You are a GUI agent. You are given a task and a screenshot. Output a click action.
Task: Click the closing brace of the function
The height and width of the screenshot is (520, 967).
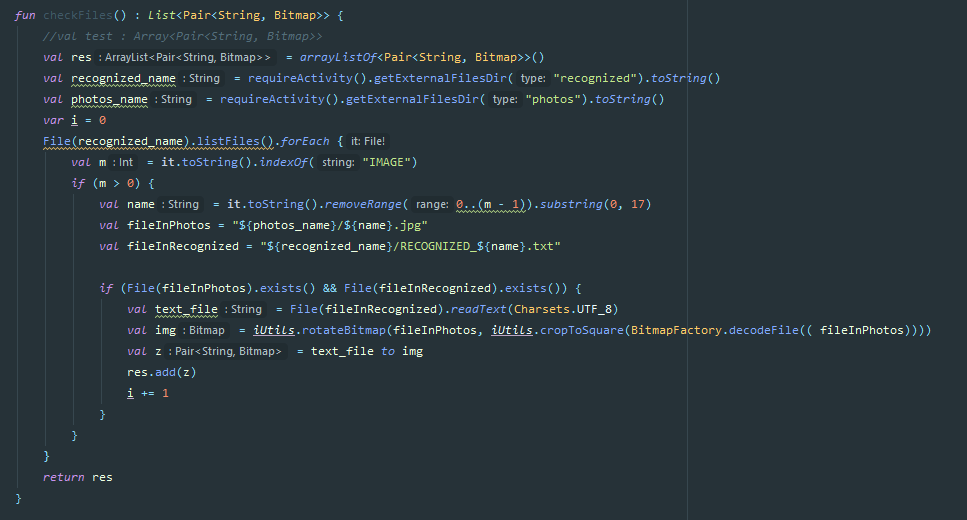18,498
